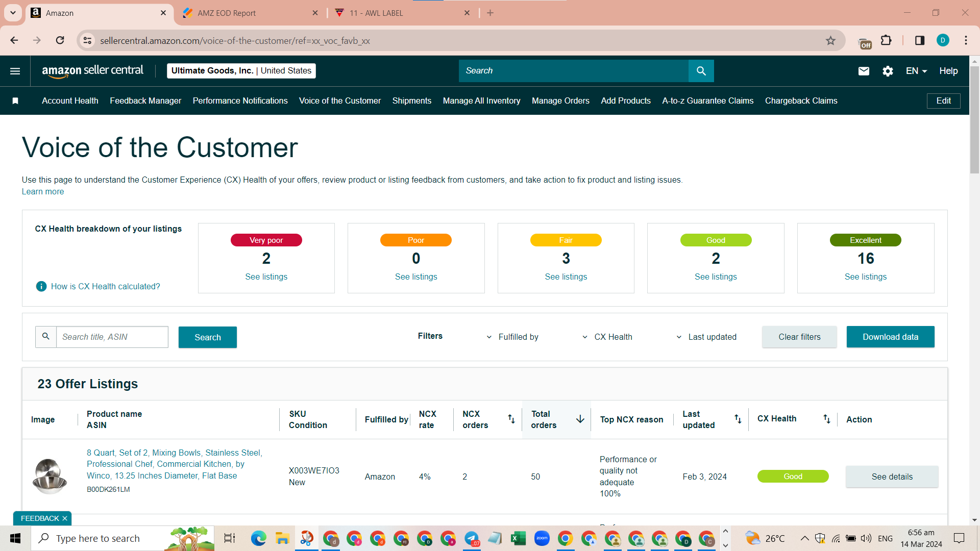980x551 pixels.
Task: Sort by Total orders down arrow
Action: [580, 419]
